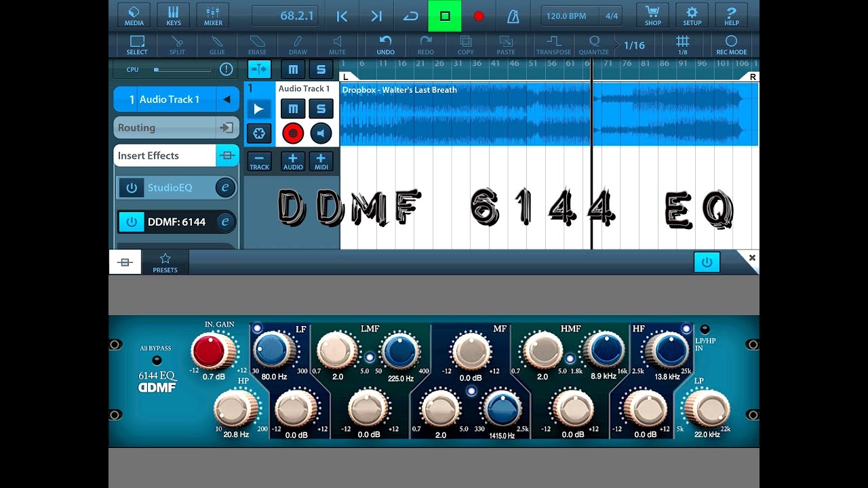Click the UNDO arrow

pyautogui.click(x=386, y=45)
